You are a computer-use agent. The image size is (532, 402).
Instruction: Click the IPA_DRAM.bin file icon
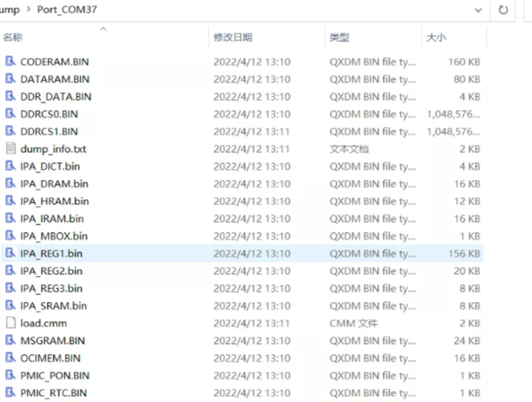coord(10,183)
